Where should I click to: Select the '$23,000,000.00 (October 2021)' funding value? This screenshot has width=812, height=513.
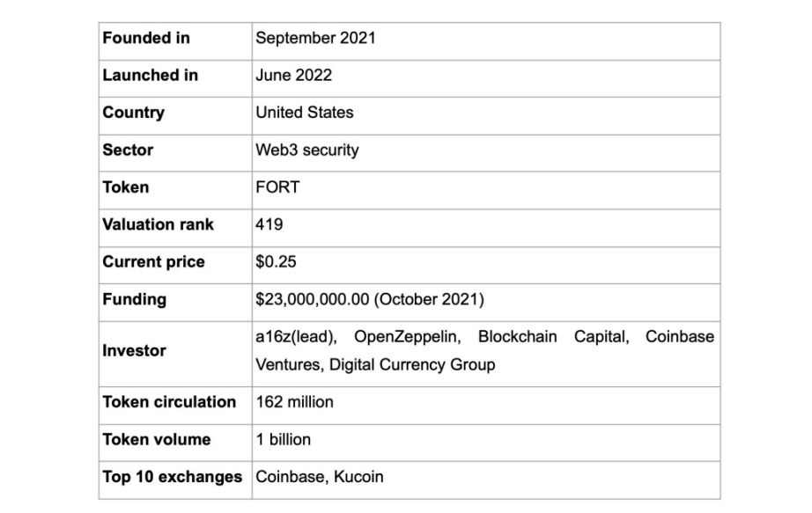tap(370, 299)
